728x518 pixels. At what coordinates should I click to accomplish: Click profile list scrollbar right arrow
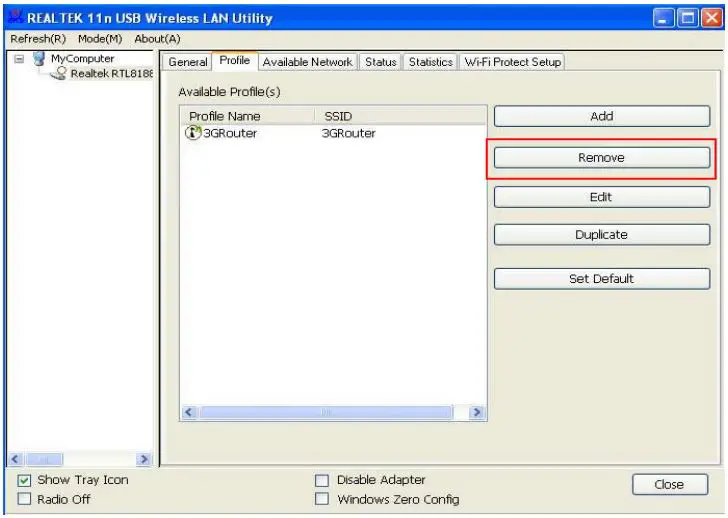(x=477, y=412)
